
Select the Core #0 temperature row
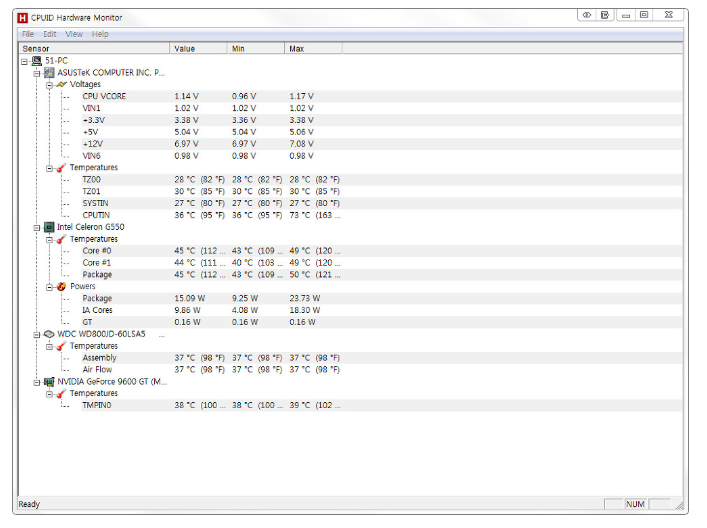[x=381, y=251]
